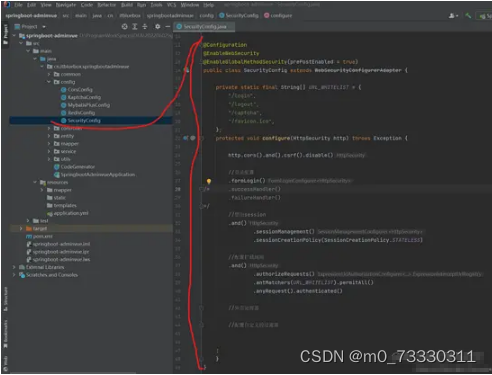Viewport: 492px width, 375px height.
Task: Expand the target folder
Action: point(21,228)
